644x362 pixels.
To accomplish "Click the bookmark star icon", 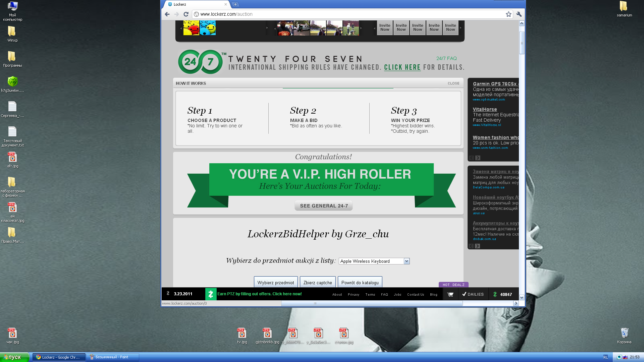I will (508, 14).
